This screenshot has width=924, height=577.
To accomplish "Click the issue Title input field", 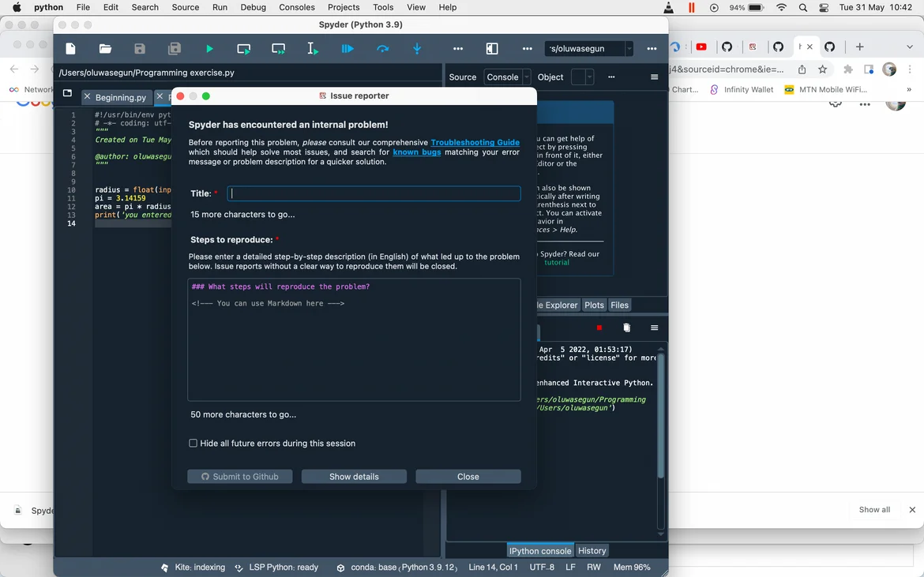I will point(374,193).
